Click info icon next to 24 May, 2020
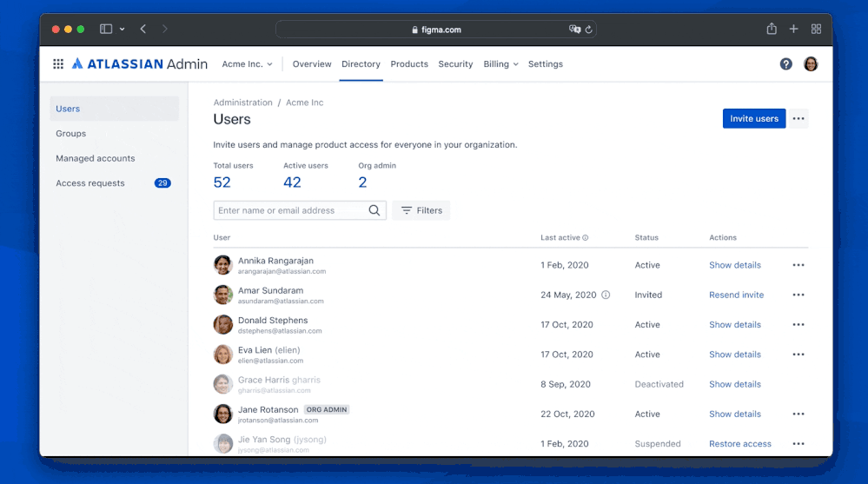 (606, 295)
